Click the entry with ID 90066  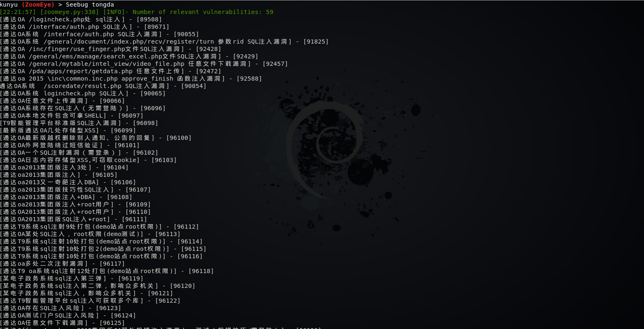[63, 101]
